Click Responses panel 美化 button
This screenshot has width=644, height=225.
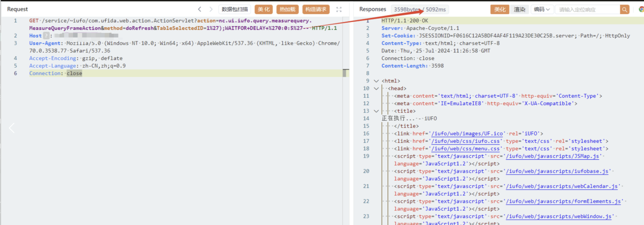pyautogui.click(x=500, y=9)
